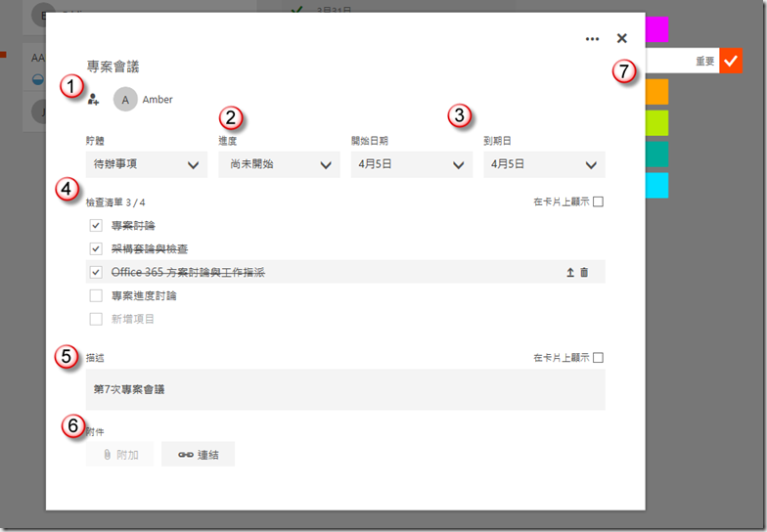Screen dimensions: 767x532
Task: Close the task details dialog
Action: (622, 39)
